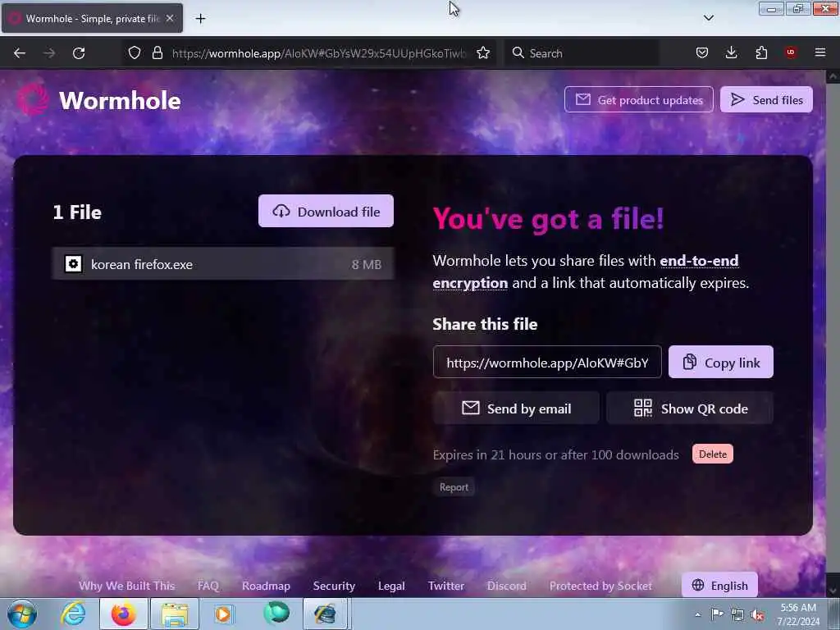
Task: Open the Security footer link
Action: 334,586
